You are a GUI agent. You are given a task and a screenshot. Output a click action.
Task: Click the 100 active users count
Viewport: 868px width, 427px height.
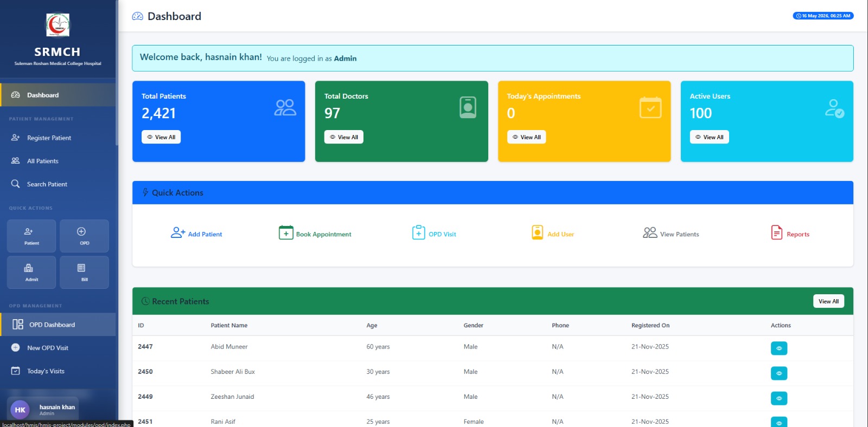(700, 113)
